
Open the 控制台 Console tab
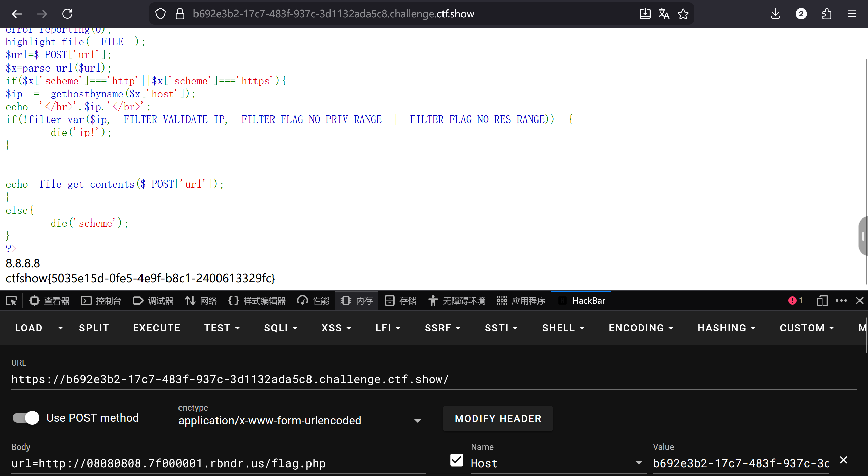[101, 301]
